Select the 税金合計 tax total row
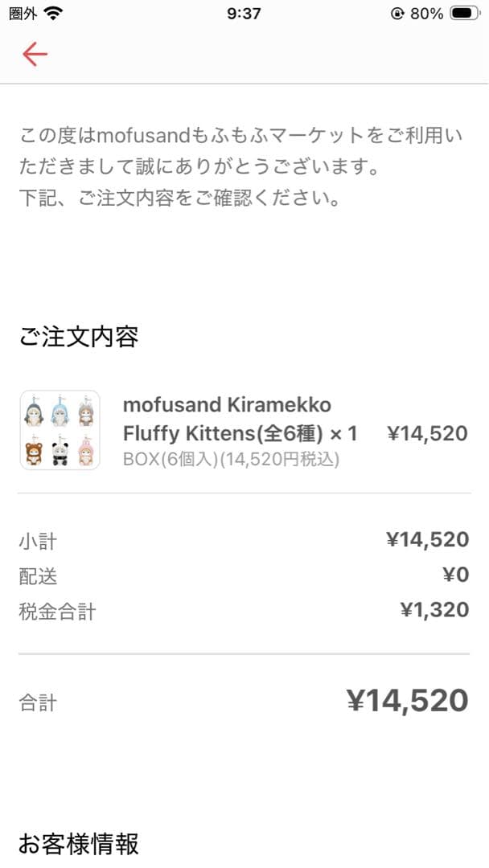The height and width of the screenshot is (868, 489). tap(53, 611)
